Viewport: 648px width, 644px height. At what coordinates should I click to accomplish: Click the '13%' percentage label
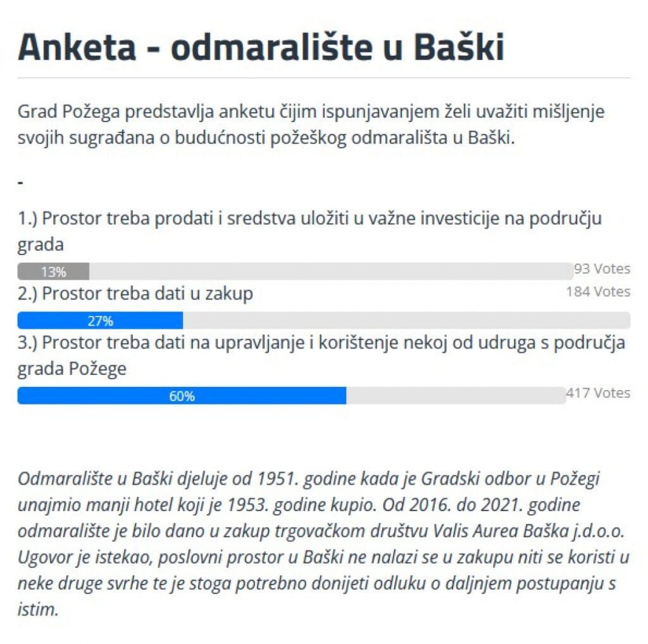[x=53, y=272]
